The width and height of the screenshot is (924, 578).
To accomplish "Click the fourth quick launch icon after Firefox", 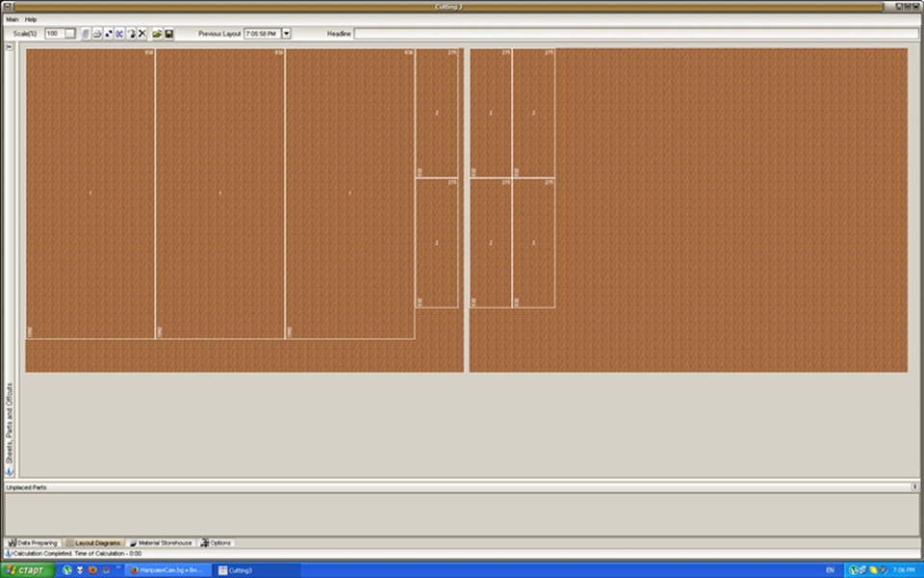I will point(106,570).
